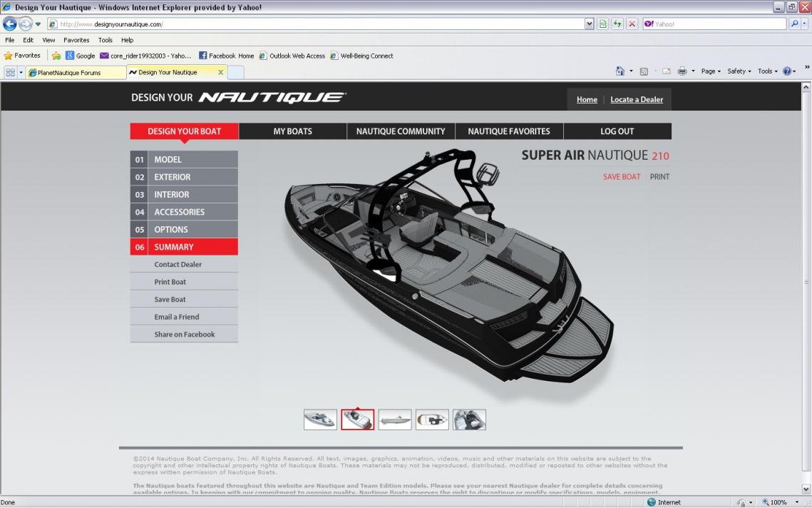Open the search provider dropdown arrow

pyautogui.click(x=804, y=24)
